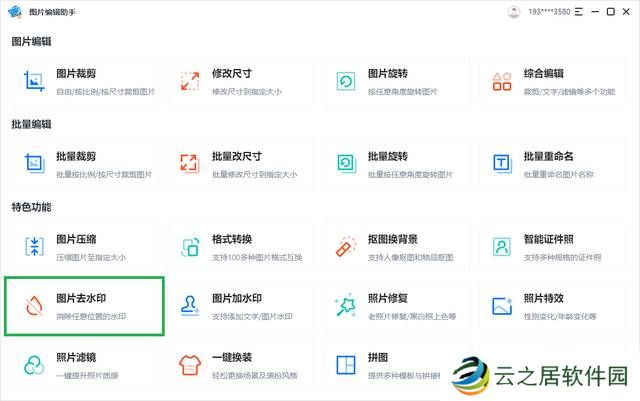
Task: Open the hamburger menu in title bar
Action: coord(577,12)
